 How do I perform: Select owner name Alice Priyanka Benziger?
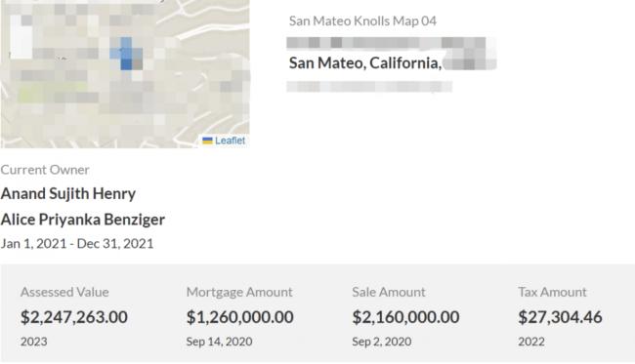[83, 220]
